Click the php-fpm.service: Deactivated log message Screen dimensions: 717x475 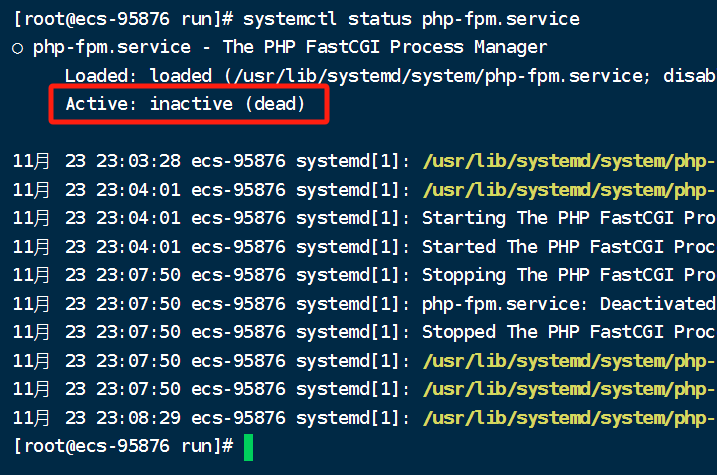(x=569, y=304)
